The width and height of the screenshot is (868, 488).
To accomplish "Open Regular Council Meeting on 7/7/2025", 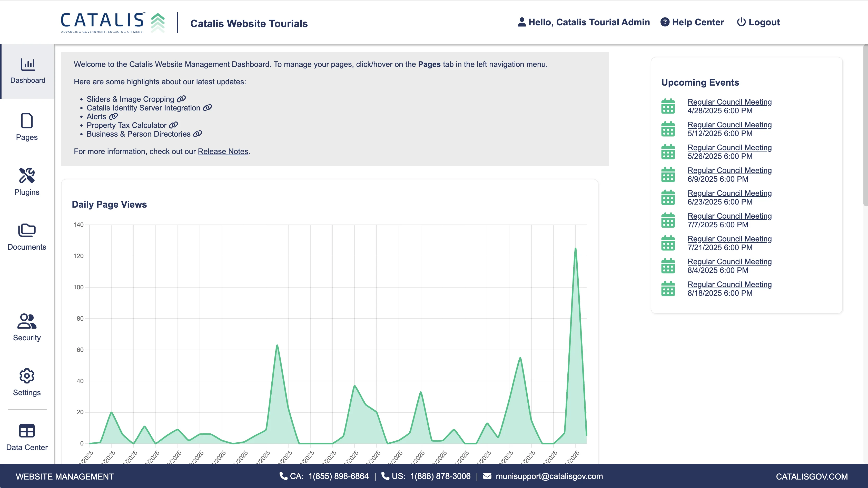I will (x=729, y=216).
